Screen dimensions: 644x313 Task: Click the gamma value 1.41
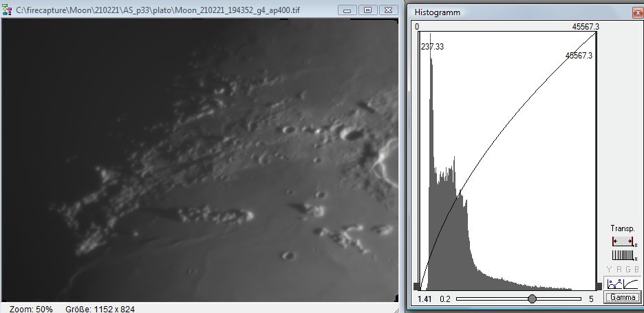click(425, 299)
